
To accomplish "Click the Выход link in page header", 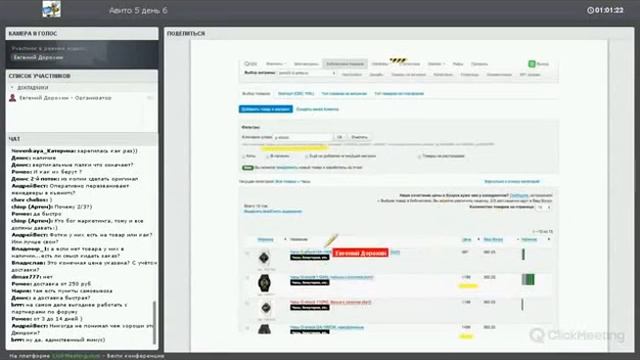I will (x=542, y=64).
